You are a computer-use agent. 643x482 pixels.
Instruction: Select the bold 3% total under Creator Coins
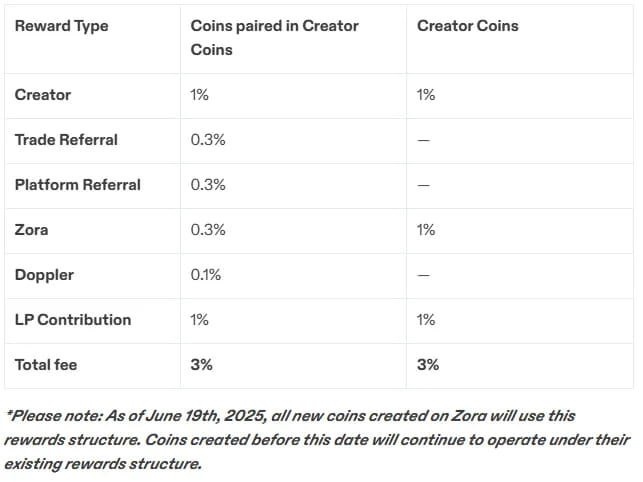tap(428, 365)
